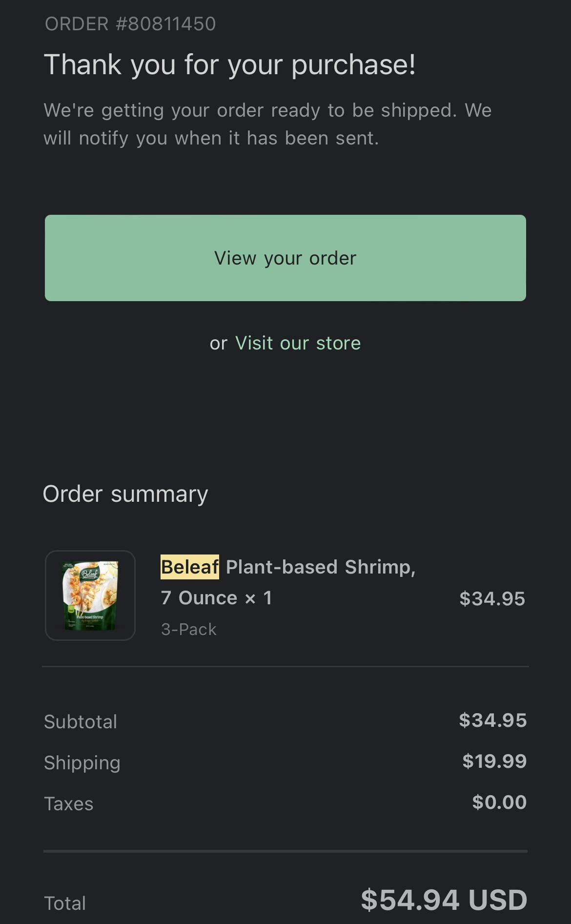The image size is (571, 924).
Task: Click the $54.94 USD total amount
Action: pos(443,901)
